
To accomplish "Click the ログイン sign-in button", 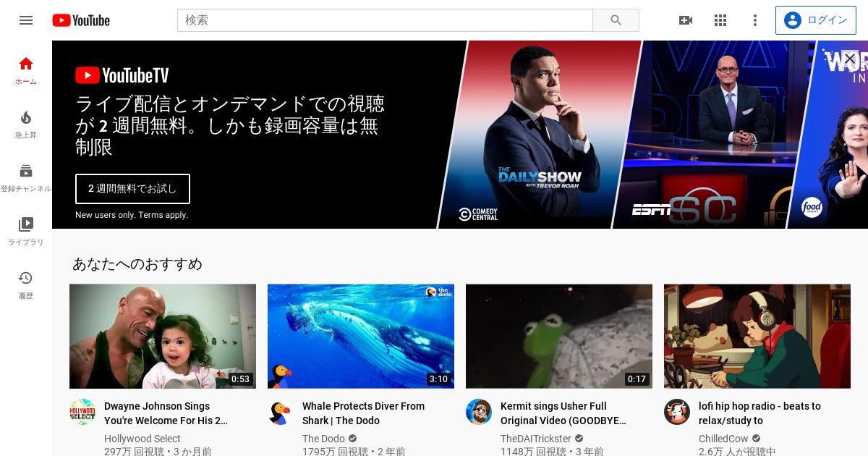I will (x=816, y=20).
